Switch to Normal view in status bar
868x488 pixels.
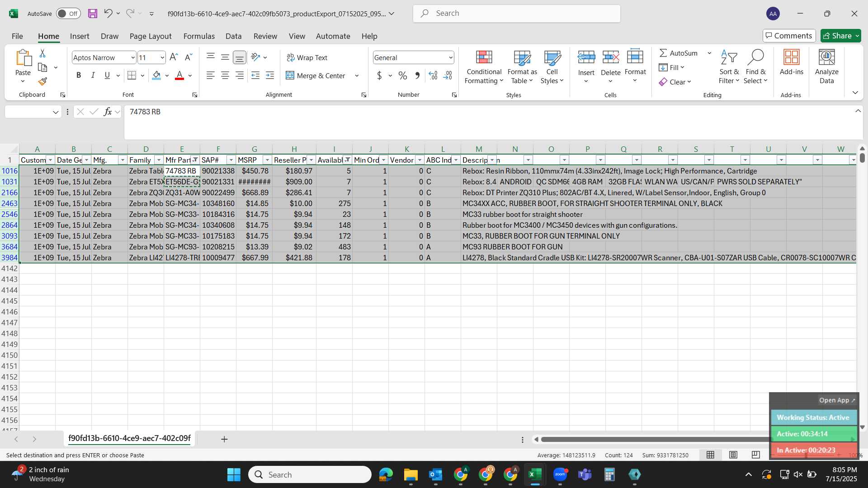(711, 455)
